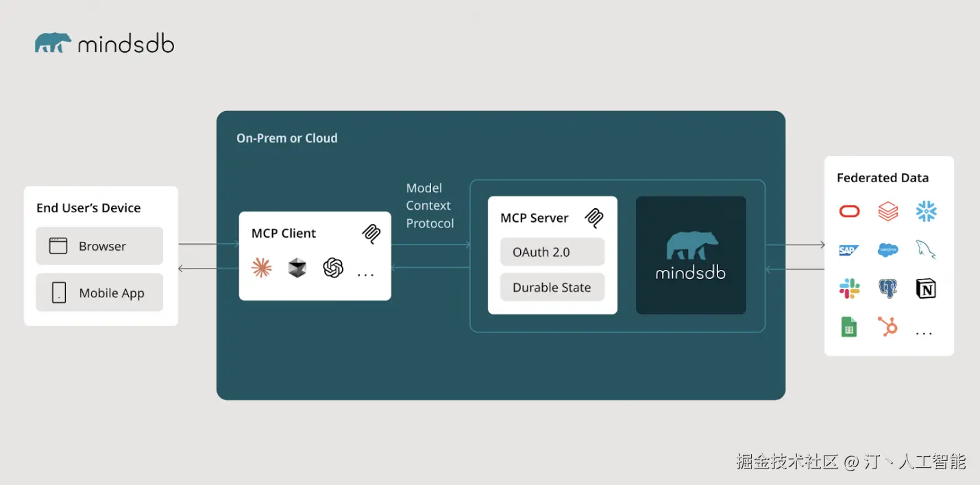Select the SAP logo icon
Image resolution: width=980 pixels, height=485 pixels.
click(849, 250)
